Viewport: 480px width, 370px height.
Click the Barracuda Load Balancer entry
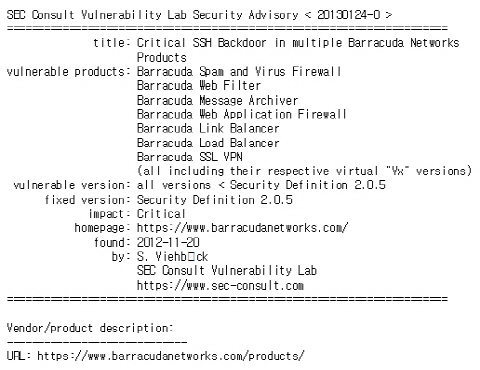(208, 143)
